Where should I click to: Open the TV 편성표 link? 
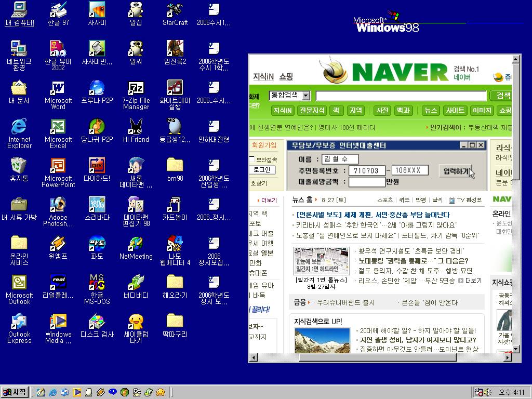465,200
